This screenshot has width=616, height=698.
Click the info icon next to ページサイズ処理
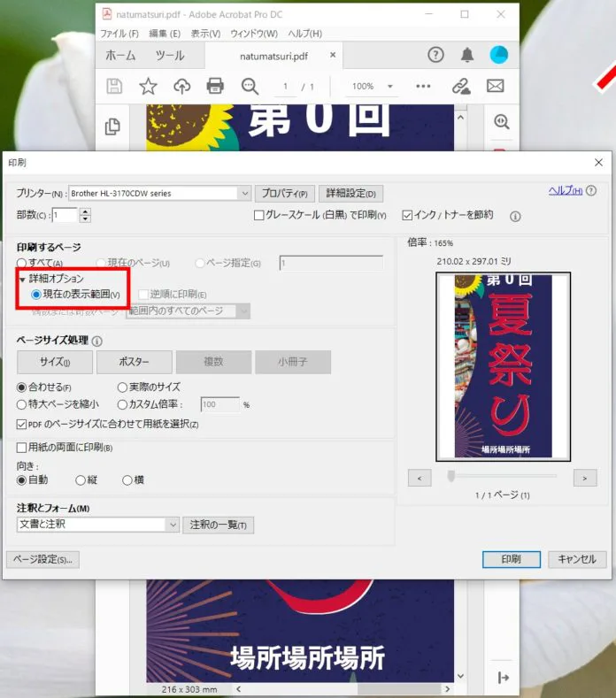click(x=96, y=341)
